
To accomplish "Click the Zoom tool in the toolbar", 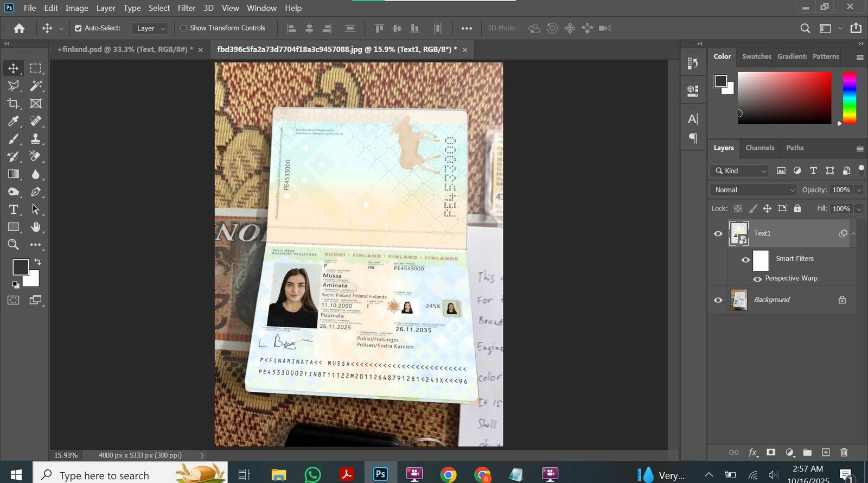I will pos(13,245).
